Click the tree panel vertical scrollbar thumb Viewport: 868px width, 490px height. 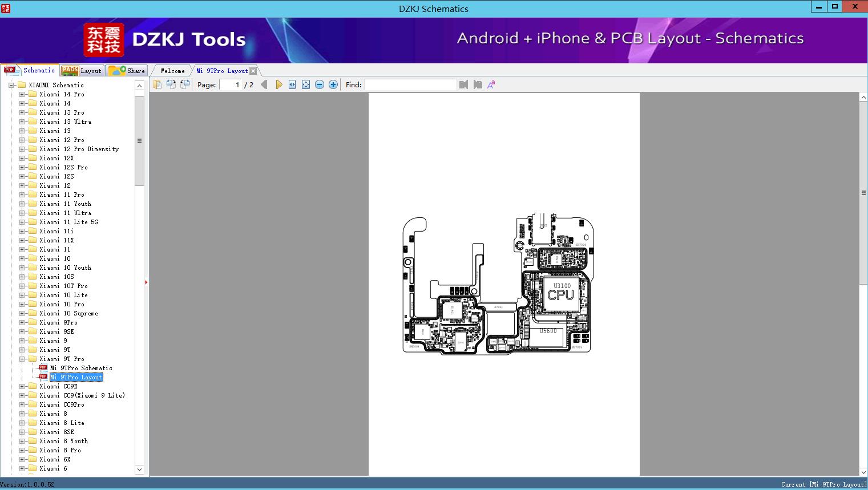click(x=139, y=140)
